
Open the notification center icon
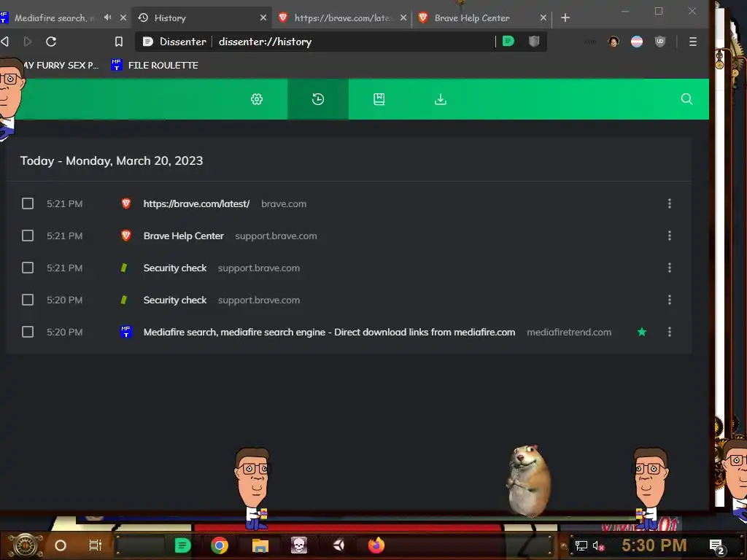click(x=717, y=547)
